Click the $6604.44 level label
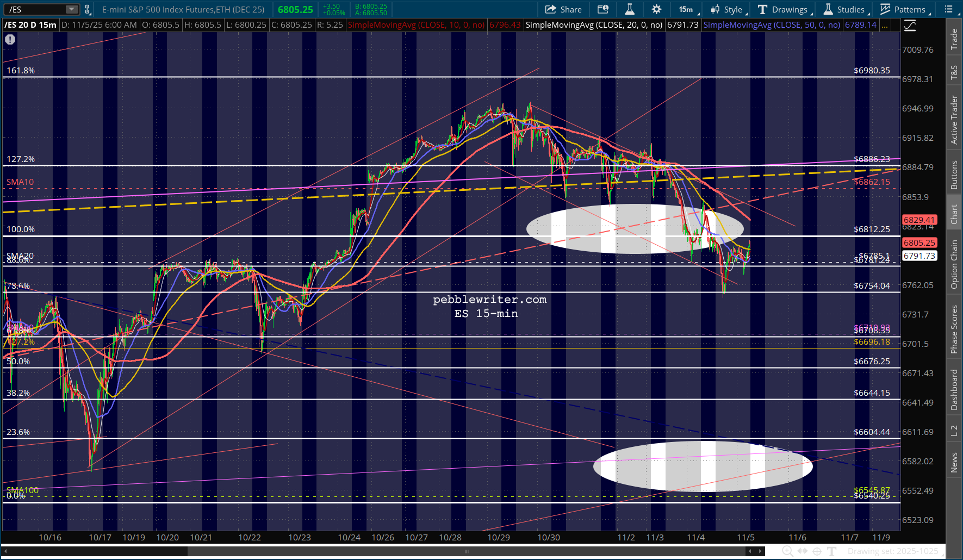The height and width of the screenshot is (560, 963). pyautogui.click(x=872, y=432)
